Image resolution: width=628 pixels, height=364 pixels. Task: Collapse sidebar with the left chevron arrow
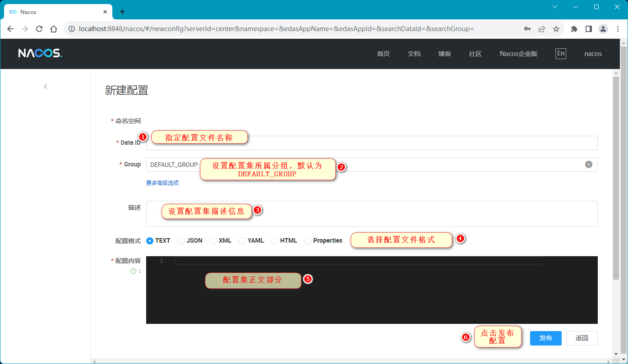click(x=46, y=86)
